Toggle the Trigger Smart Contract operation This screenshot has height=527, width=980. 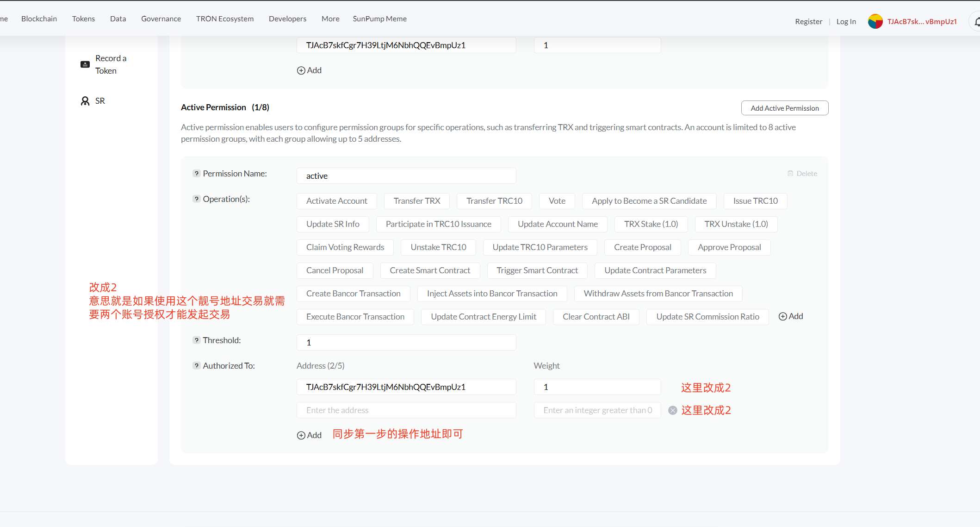(537, 270)
